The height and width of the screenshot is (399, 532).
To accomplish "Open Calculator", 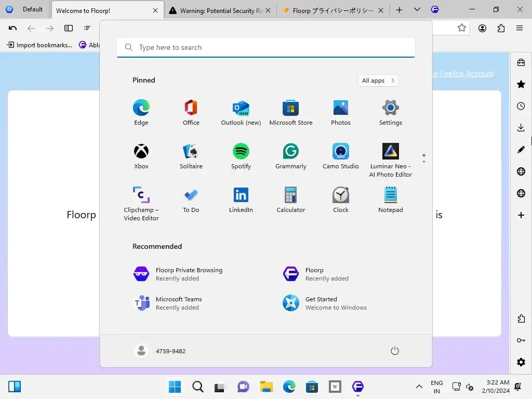I will [x=291, y=199].
